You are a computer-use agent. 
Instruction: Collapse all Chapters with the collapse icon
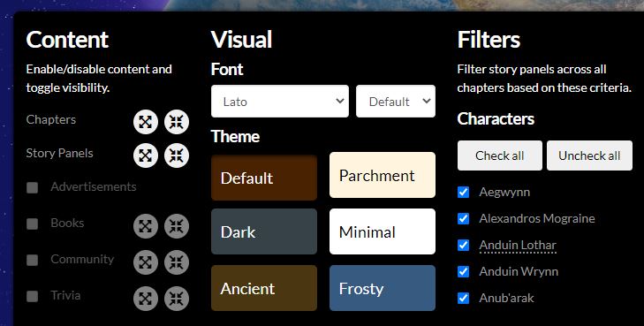[x=177, y=122]
